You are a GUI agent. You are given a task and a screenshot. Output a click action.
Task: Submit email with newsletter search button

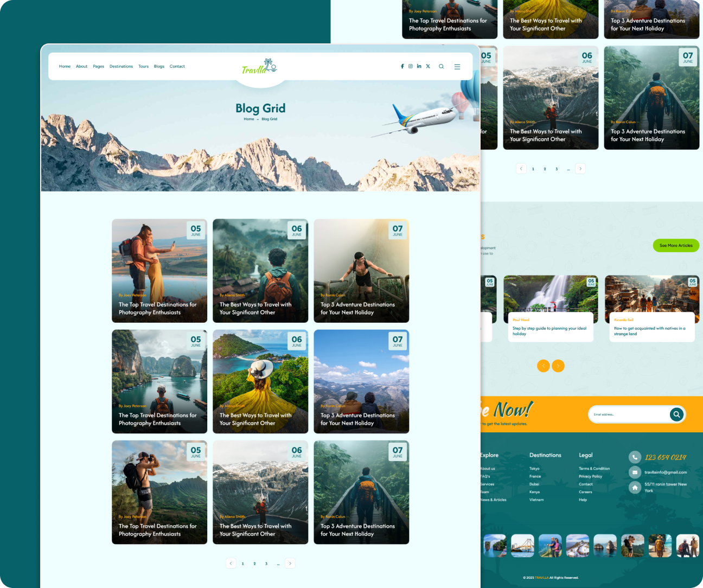(676, 414)
